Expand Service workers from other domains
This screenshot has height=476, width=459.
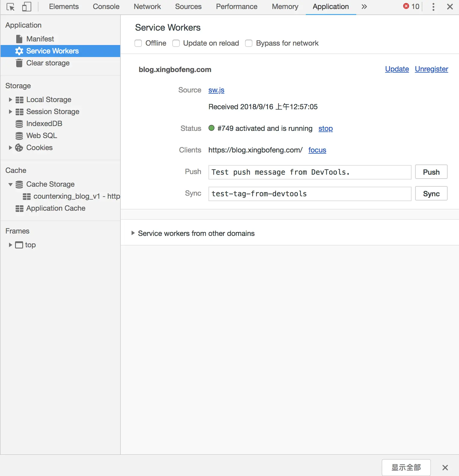(x=133, y=233)
